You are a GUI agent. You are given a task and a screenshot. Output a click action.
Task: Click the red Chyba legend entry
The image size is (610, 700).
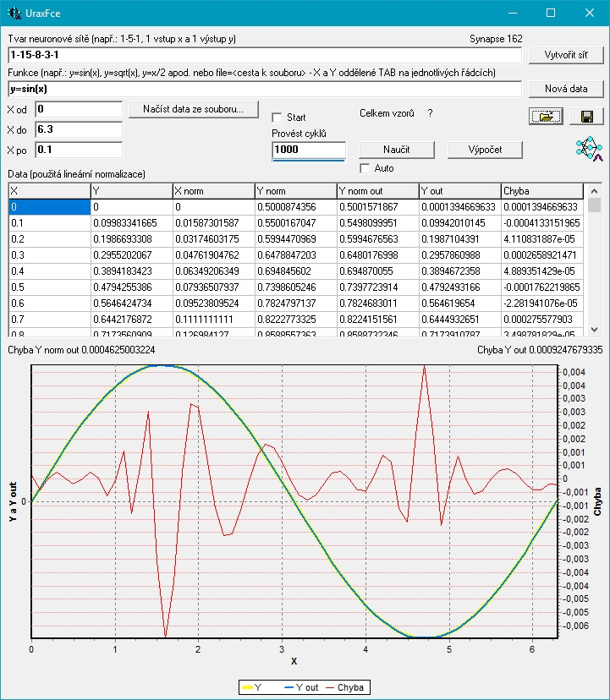point(344,687)
